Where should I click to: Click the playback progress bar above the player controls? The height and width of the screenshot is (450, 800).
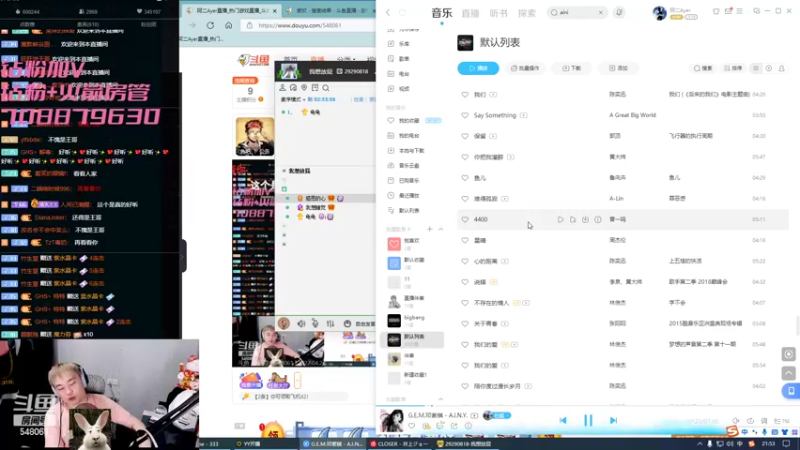588,407
